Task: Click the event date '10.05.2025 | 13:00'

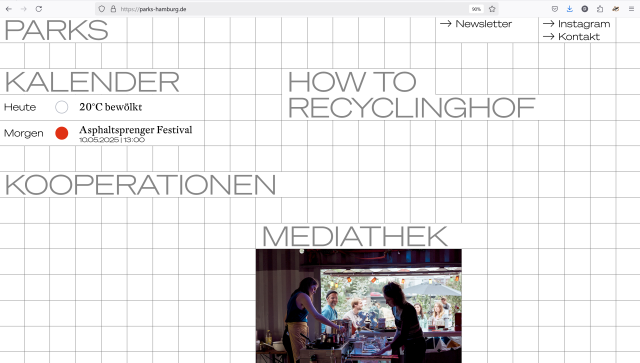Action: tap(112, 140)
